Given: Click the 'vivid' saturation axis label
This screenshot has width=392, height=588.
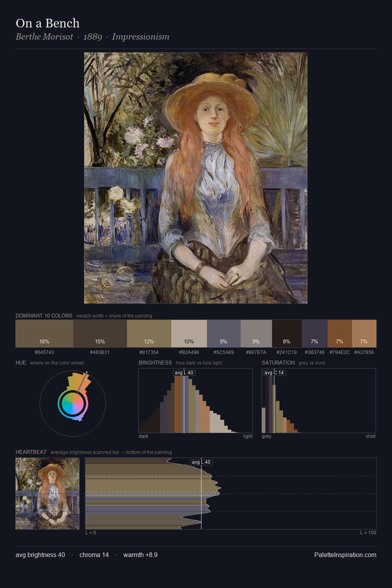Looking at the screenshot, I should point(370,436).
